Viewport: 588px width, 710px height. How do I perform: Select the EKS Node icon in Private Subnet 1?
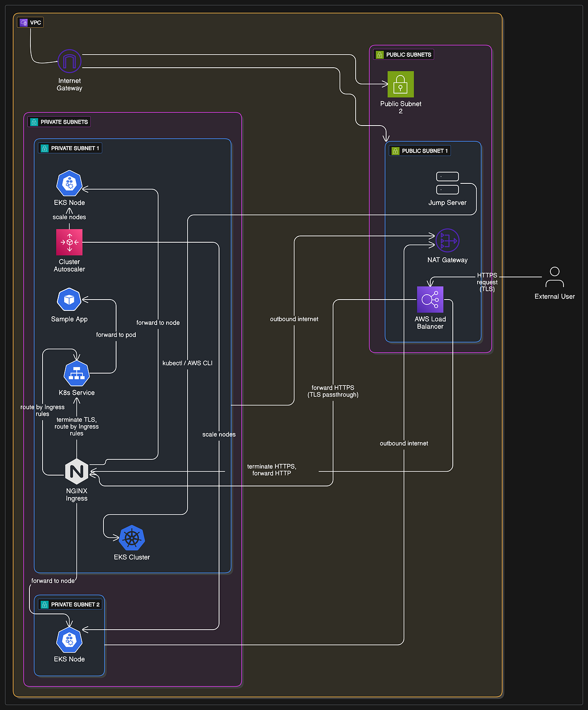coord(69,183)
